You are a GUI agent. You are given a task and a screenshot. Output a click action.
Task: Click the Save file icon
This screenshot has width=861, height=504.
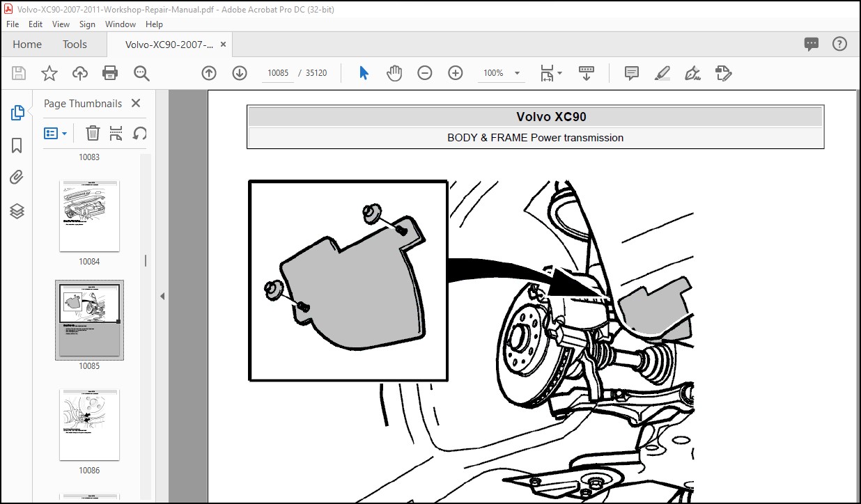pos(19,73)
